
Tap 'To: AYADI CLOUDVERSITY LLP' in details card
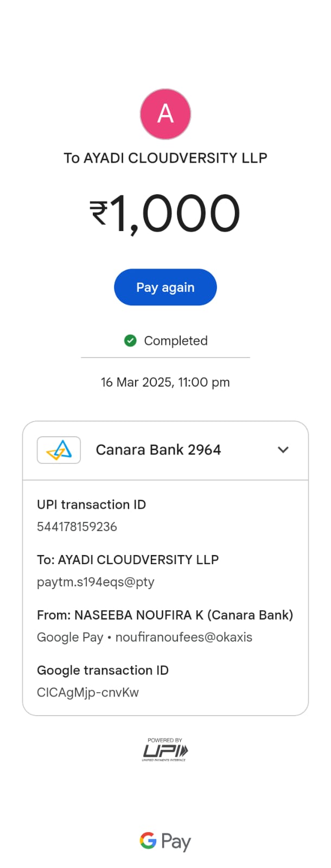(128, 560)
